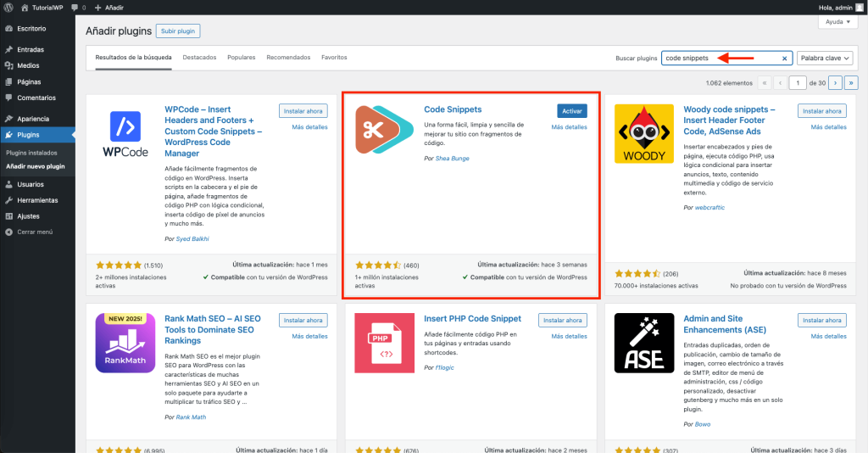
Task: Open WPCode plugin title link
Action: coord(213,131)
